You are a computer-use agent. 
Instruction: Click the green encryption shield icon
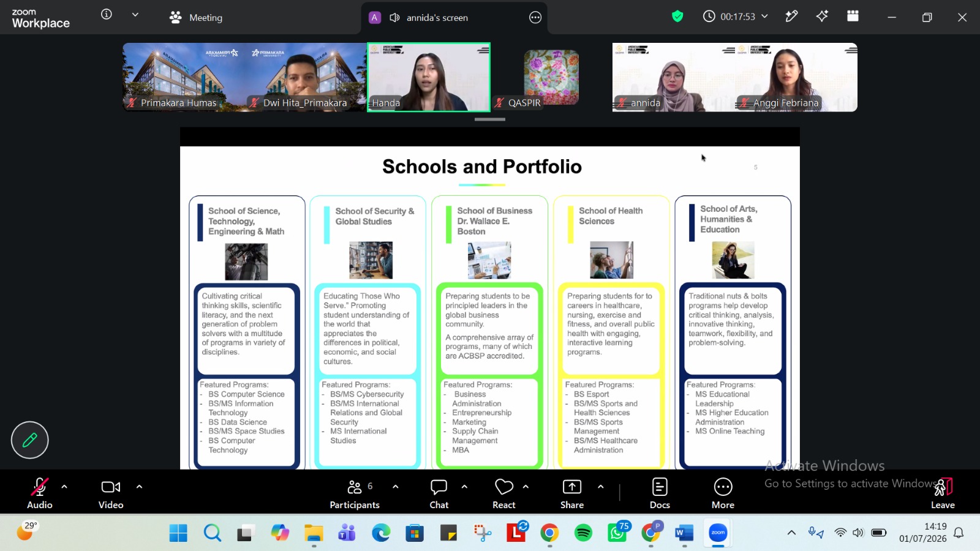(x=677, y=17)
